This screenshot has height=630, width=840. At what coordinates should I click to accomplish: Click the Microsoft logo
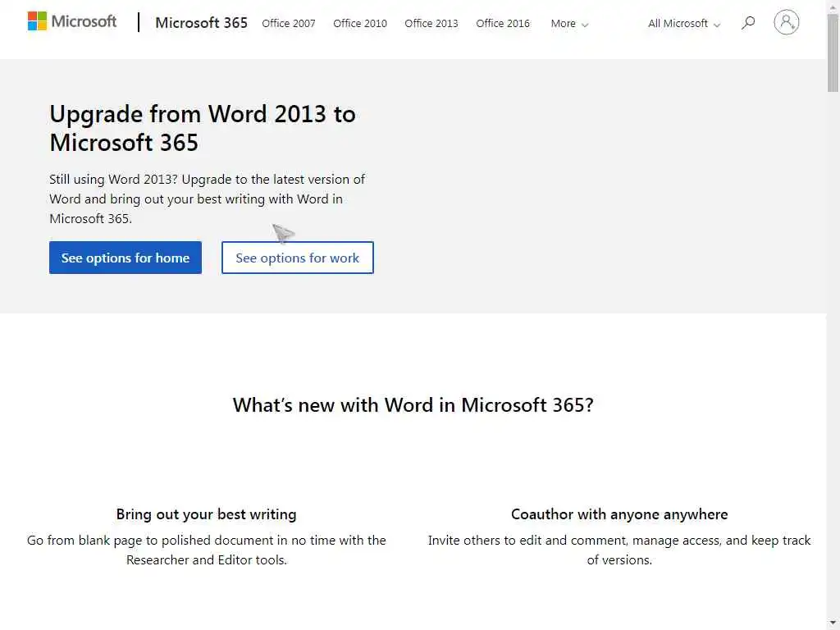click(x=72, y=21)
